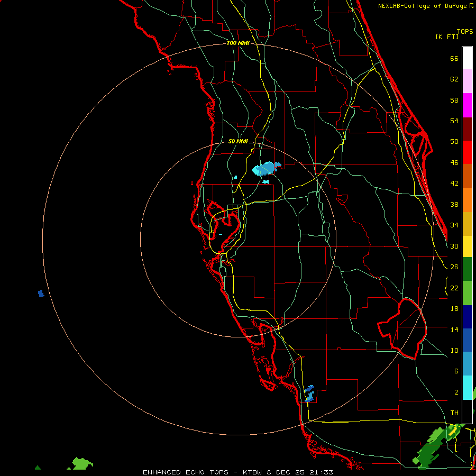Click the 58 value on the scale
This screenshot has width=476, height=476.
(x=454, y=100)
